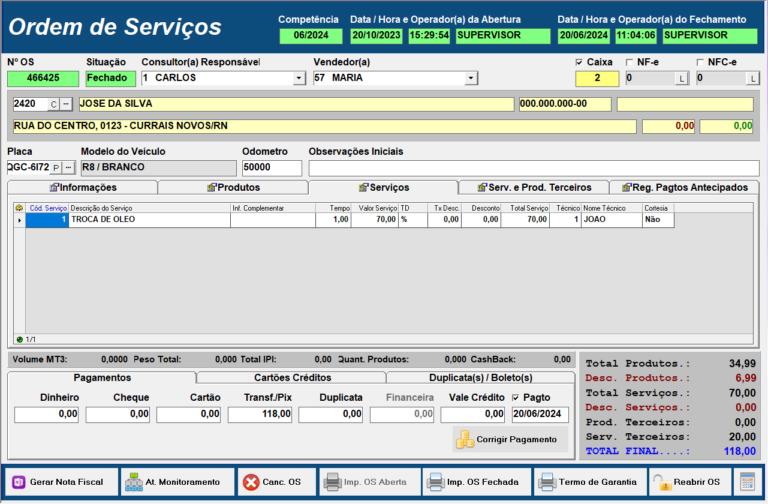
Task: Click the Canc. OS button
Action: 277,482
